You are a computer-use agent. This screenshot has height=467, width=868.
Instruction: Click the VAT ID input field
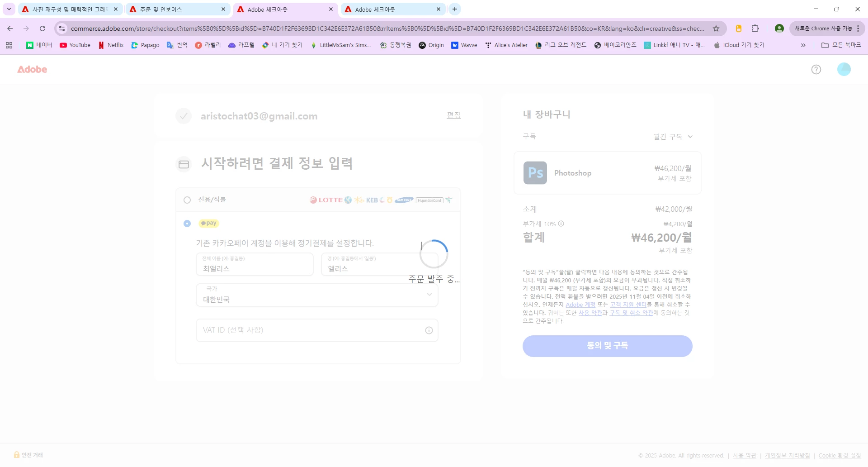(317, 330)
